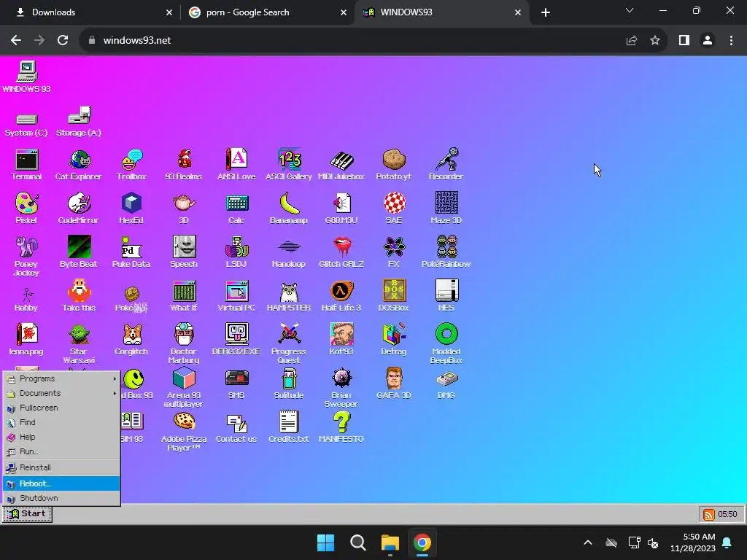This screenshot has height=560, width=747.
Task: Go back to previous page
Action: (16, 41)
